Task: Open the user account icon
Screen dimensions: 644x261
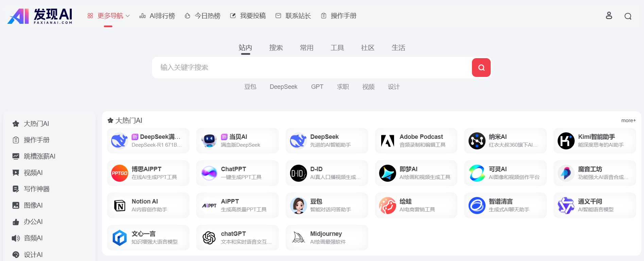Action: 609,16
